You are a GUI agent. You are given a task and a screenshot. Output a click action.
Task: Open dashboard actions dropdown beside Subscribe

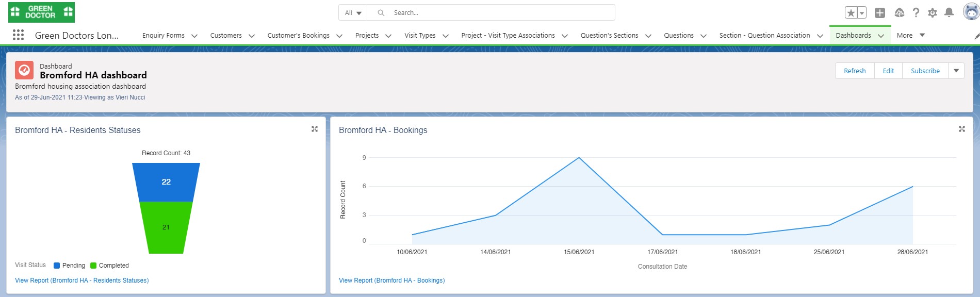(x=956, y=71)
